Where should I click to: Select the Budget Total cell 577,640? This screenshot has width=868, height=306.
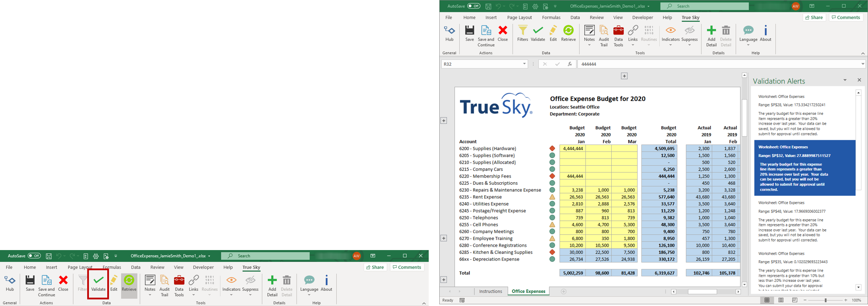(x=659, y=197)
